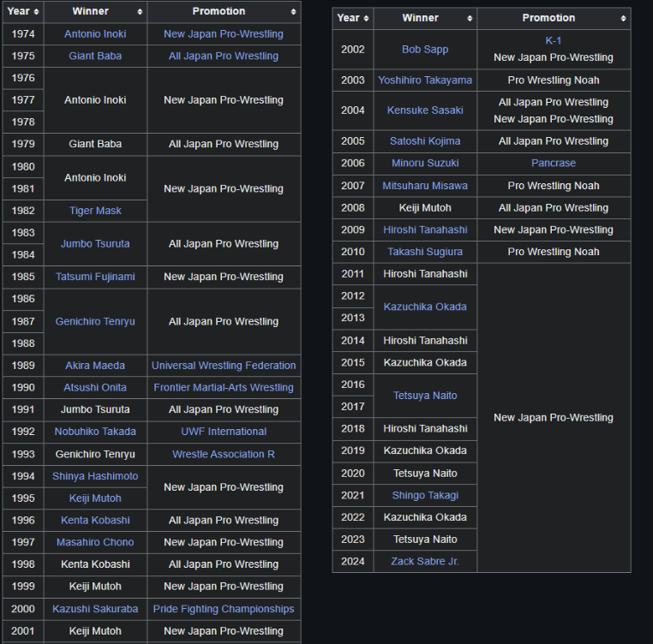Viewport: 653px width, 644px height.
Task: Open Tatsumi Fujinami link
Action: (95, 277)
